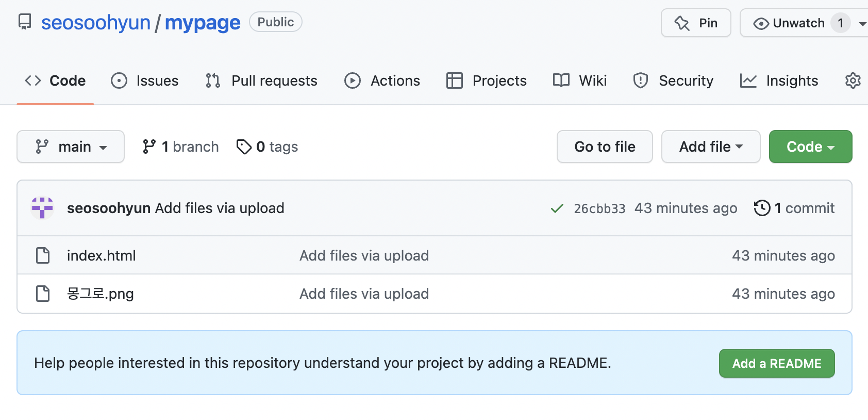Open the Pull requests tab
868x420 pixels.
pos(261,80)
